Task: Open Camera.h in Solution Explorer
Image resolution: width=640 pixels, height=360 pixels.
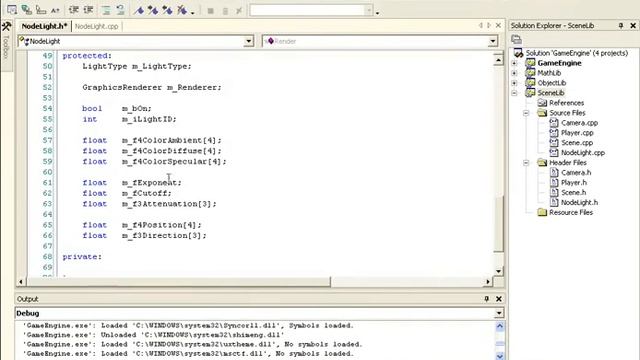Action: tap(576, 173)
